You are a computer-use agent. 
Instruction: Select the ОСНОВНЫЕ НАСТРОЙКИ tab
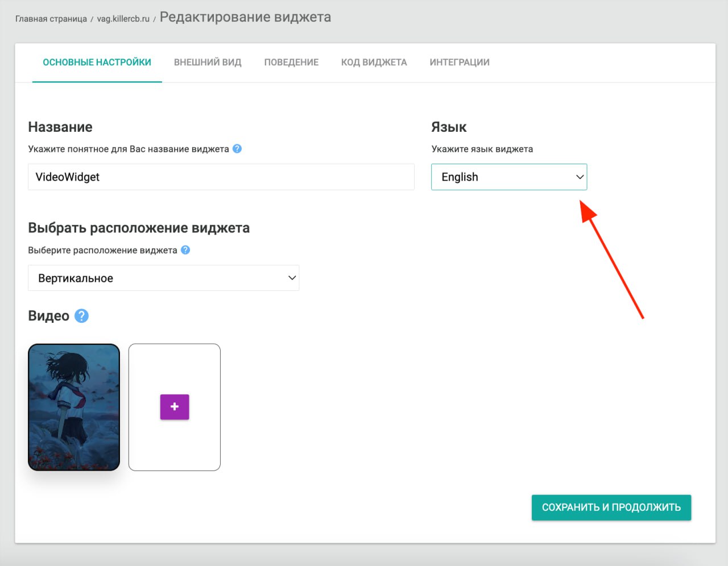[97, 63]
